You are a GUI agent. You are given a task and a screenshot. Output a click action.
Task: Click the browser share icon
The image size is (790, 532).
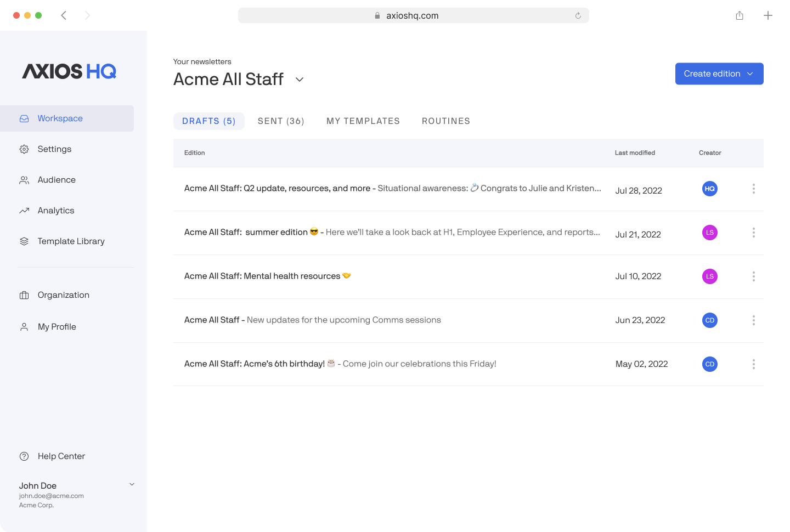click(740, 15)
